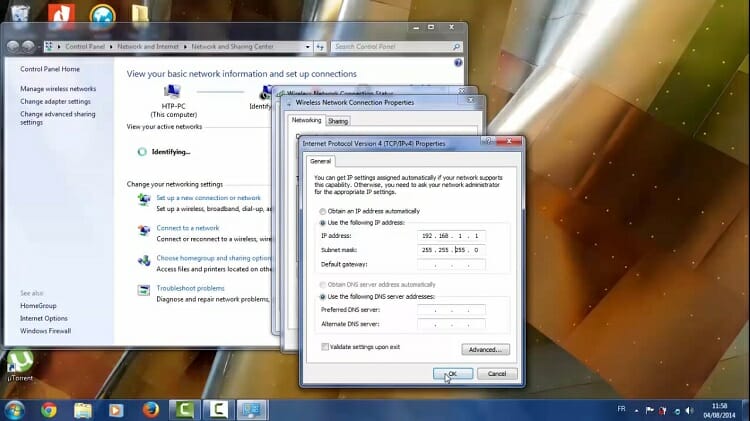Click the Control Panel help icon
This screenshot has width=750, height=421.
point(458,63)
